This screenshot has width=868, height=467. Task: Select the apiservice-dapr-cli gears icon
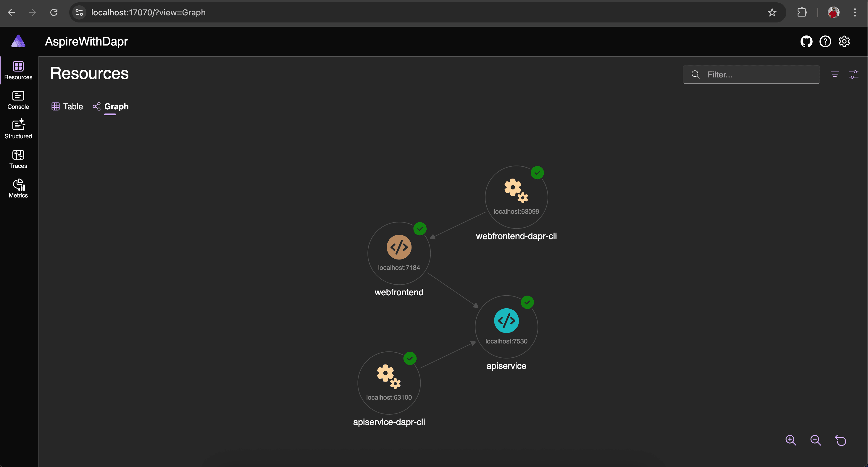(x=388, y=377)
